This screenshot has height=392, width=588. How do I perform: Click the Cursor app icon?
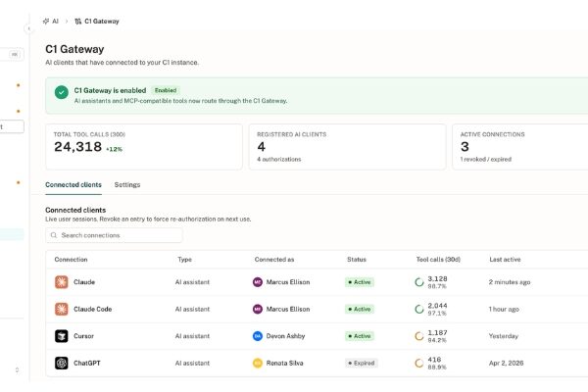point(62,336)
